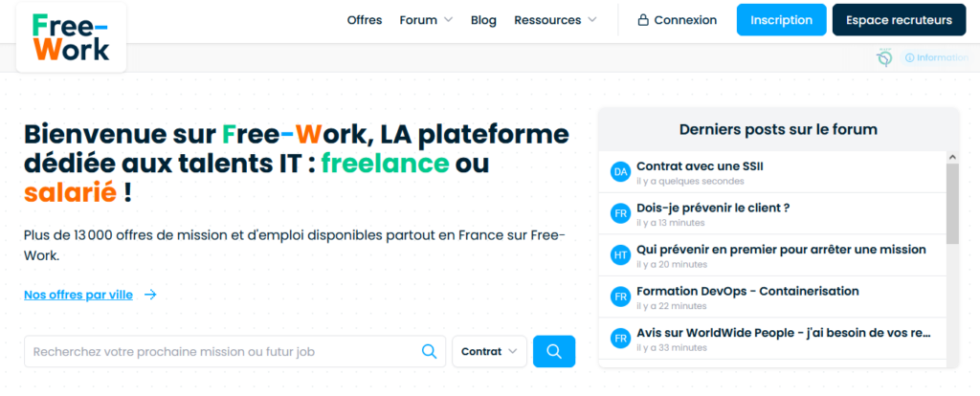This screenshot has width=980, height=396.
Task: Expand the Ressources chevron arrow
Action: [591, 20]
